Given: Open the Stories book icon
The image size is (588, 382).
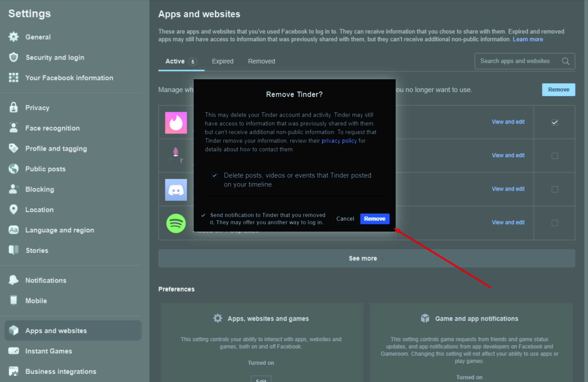Looking at the screenshot, I should (x=14, y=250).
